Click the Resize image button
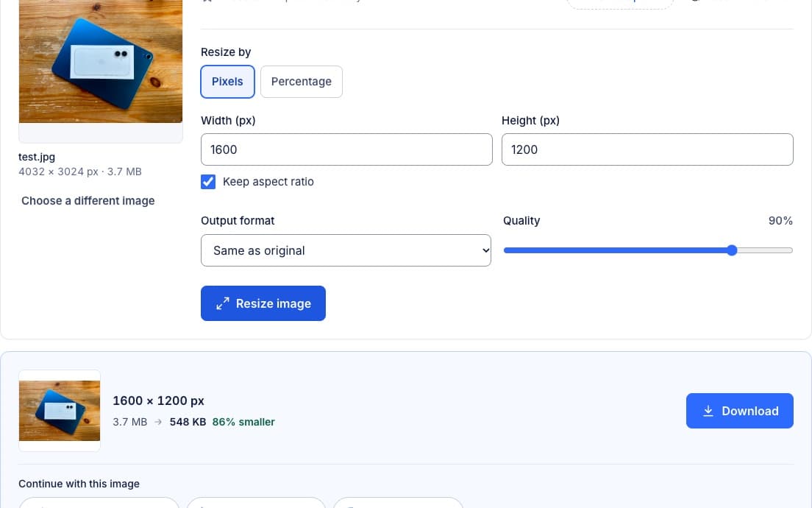The height and width of the screenshot is (508, 812). (x=263, y=303)
